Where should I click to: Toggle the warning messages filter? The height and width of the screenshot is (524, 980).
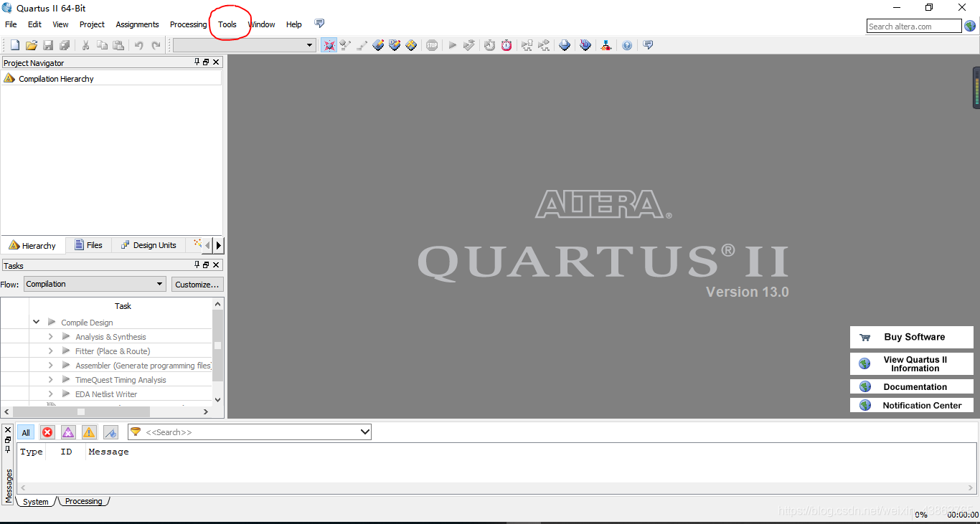89,432
